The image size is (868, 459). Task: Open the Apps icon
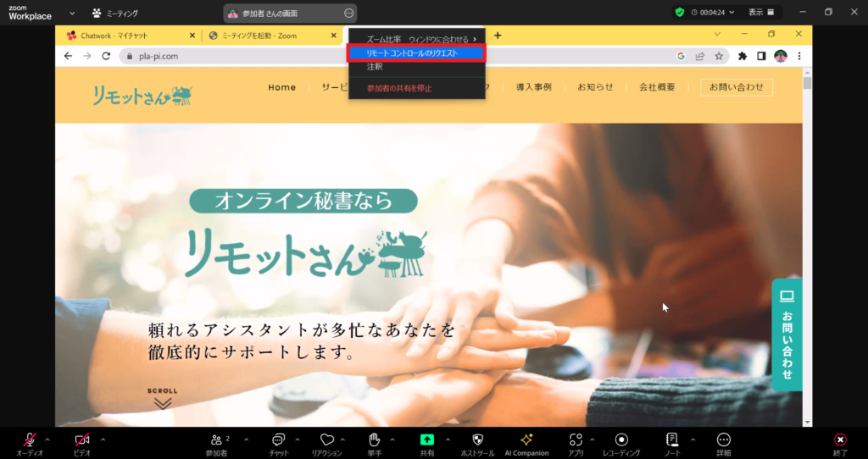(576, 440)
